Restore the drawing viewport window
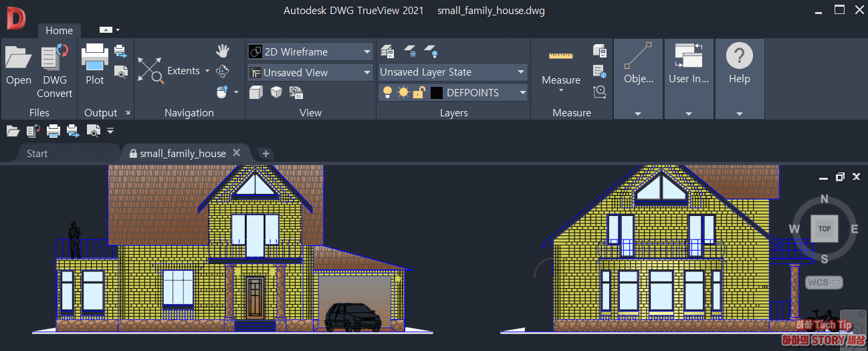 point(840,177)
